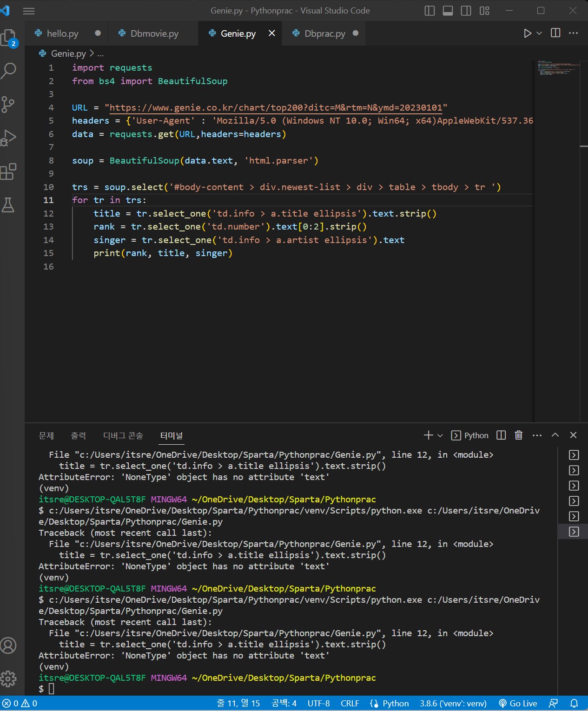Image resolution: width=588 pixels, height=711 pixels.
Task: Open the Extensions view
Action: click(x=9, y=171)
